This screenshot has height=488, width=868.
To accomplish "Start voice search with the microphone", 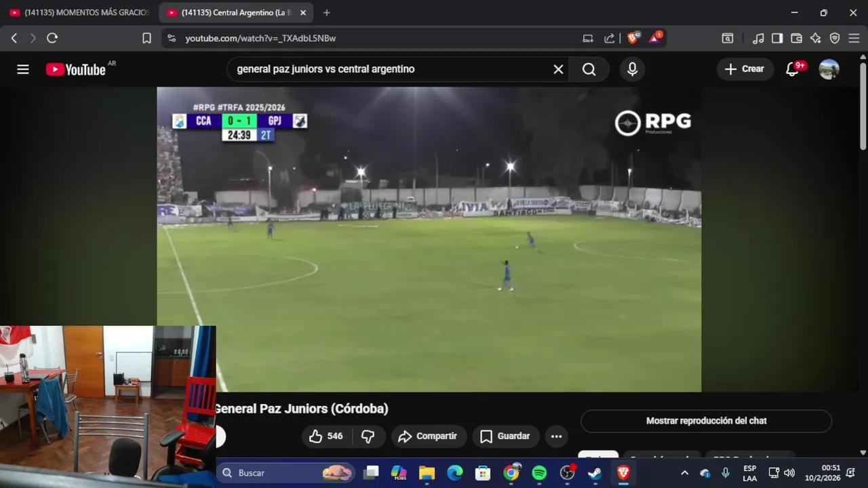I will (632, 69).
